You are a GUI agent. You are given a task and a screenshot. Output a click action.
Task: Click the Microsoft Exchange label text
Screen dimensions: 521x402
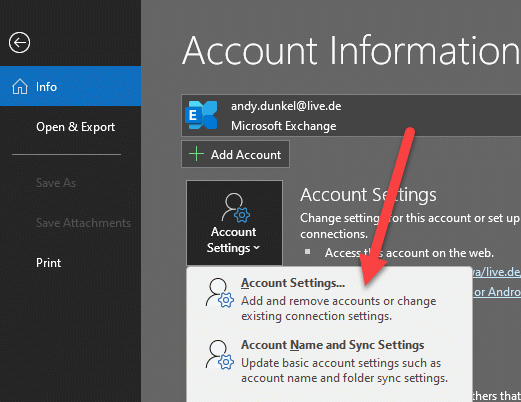pyautogui.click(x=284, y=126)
